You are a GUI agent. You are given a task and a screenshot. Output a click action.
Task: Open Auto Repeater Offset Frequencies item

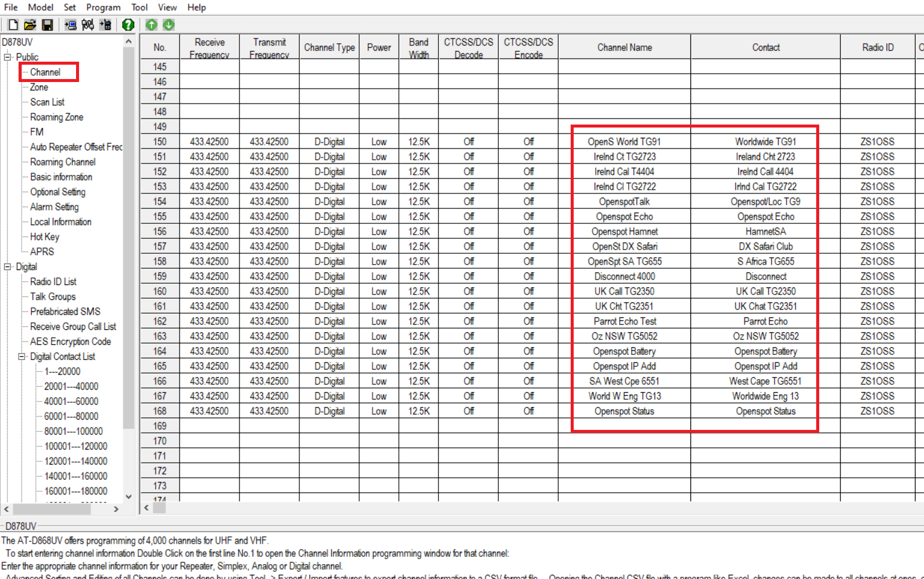[76, 147]
